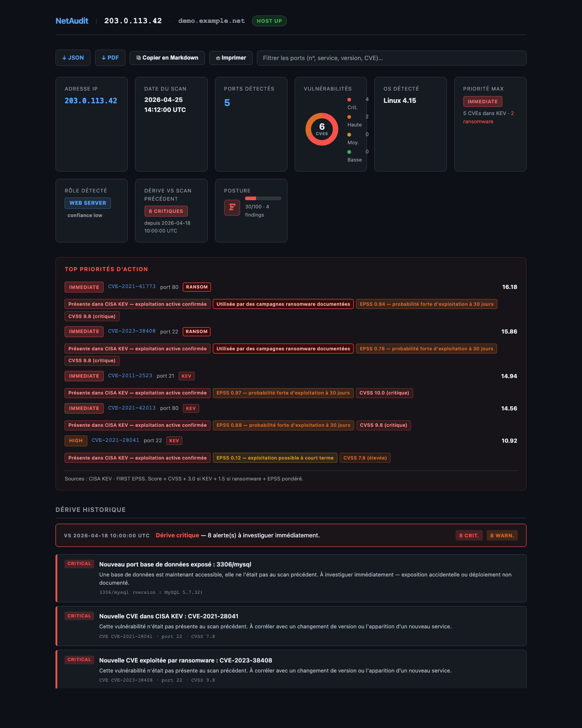Click the 3306/mysql version MySQL 5.7.32 detail
This screenshot has width=582, height=728.
(x=151, y=592)
